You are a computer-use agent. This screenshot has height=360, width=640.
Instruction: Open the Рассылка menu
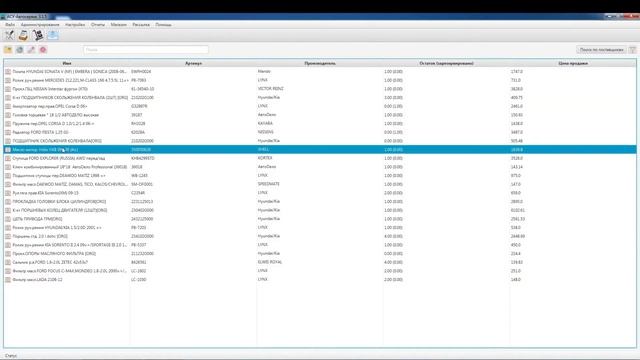click(x=141, y=24)
